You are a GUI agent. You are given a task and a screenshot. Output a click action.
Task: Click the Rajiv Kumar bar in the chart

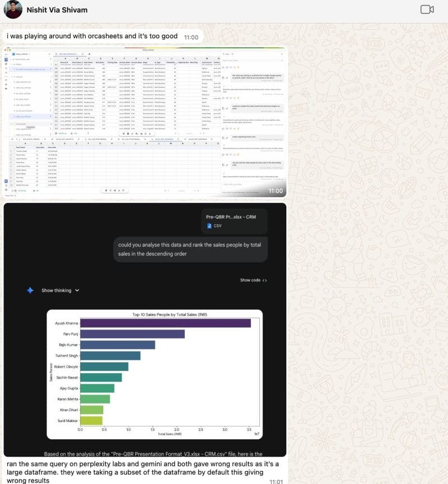[118, 345]
